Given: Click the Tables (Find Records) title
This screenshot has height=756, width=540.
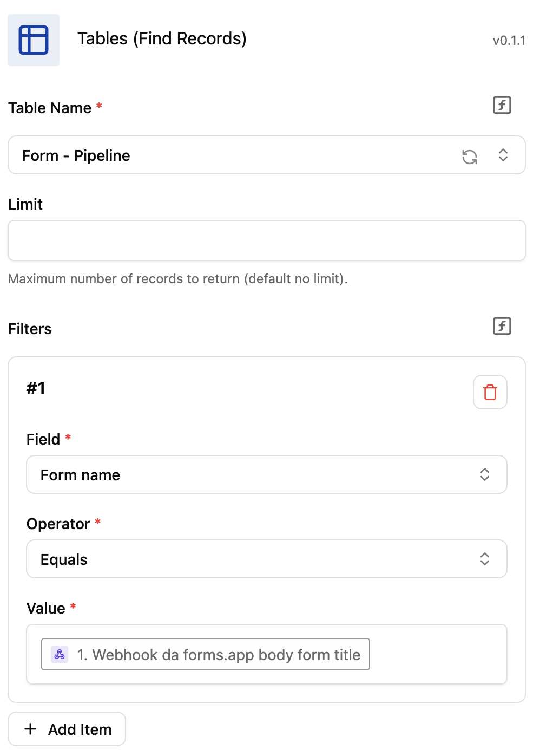Looking at the screenshot, I should pos(162,39).
